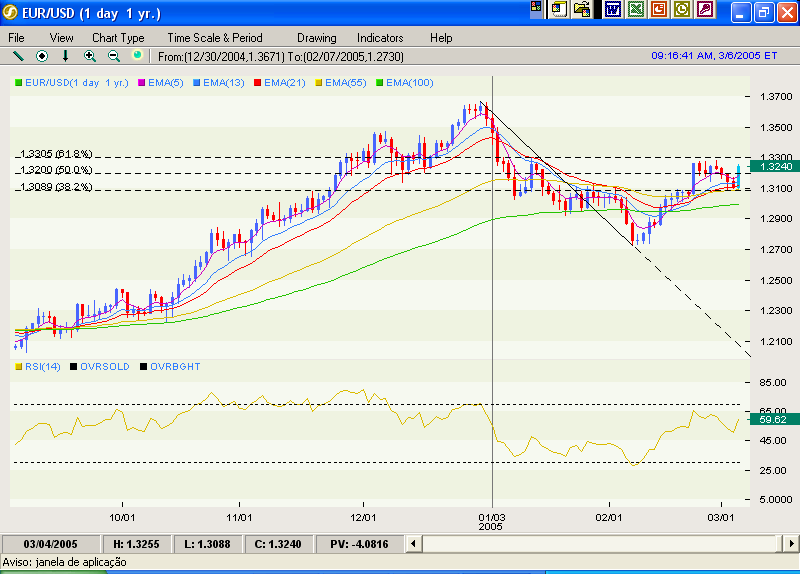The image size is (800, 574).
Task: Launch Microsoft Word from shortcut bar
Action: tap(612, 9)
